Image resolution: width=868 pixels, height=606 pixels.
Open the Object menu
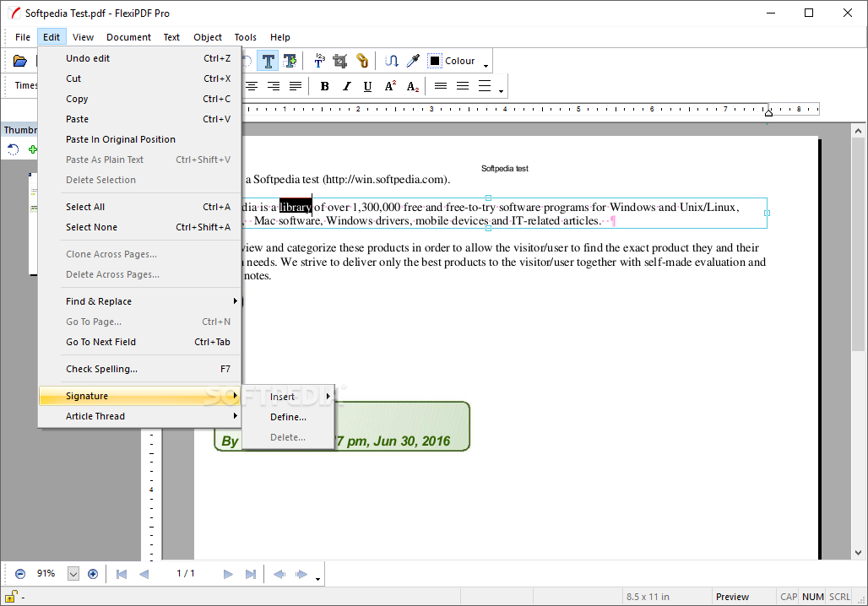point(208,37)
